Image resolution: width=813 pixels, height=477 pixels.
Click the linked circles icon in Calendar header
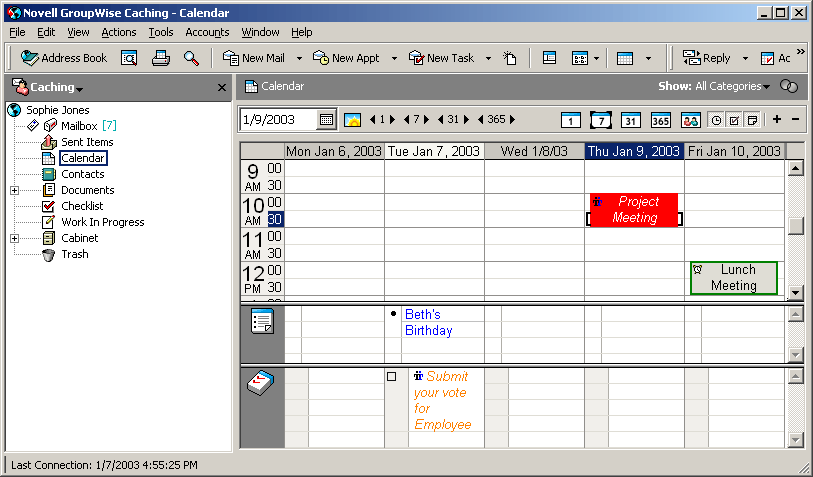pos(789,86)
